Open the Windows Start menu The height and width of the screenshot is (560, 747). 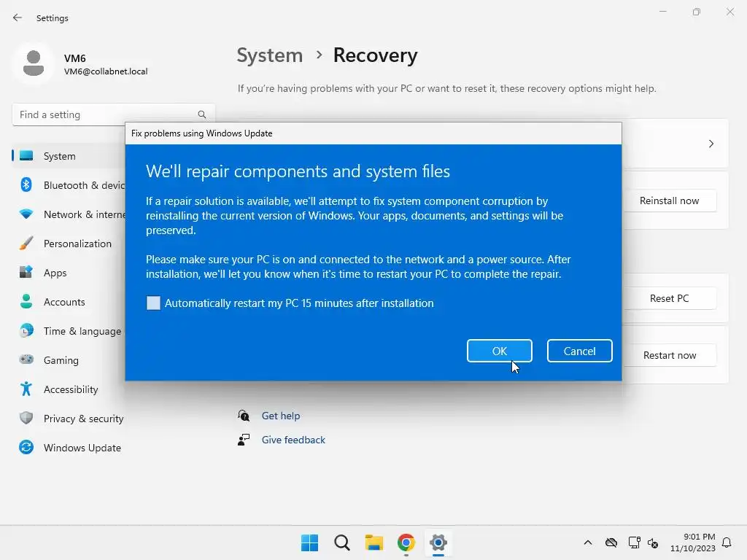[x=309, y=542]
